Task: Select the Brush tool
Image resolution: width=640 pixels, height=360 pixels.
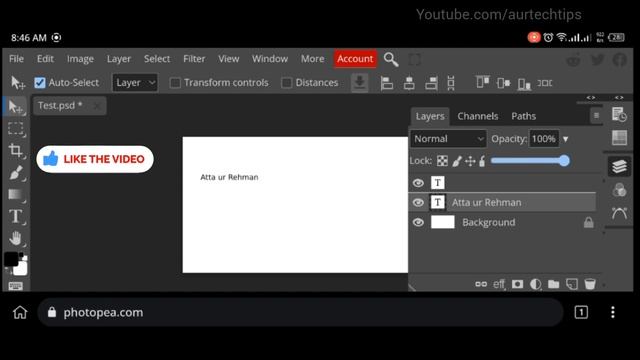Action: pyautogui.click(x=16, y=173)
